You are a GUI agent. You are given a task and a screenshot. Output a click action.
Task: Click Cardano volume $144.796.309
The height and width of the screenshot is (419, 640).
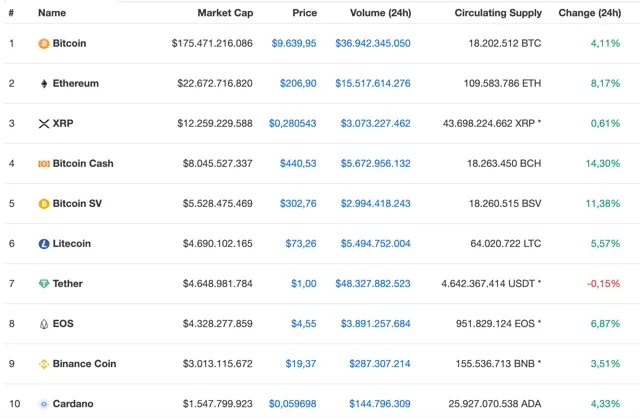[x=380, y=403]
